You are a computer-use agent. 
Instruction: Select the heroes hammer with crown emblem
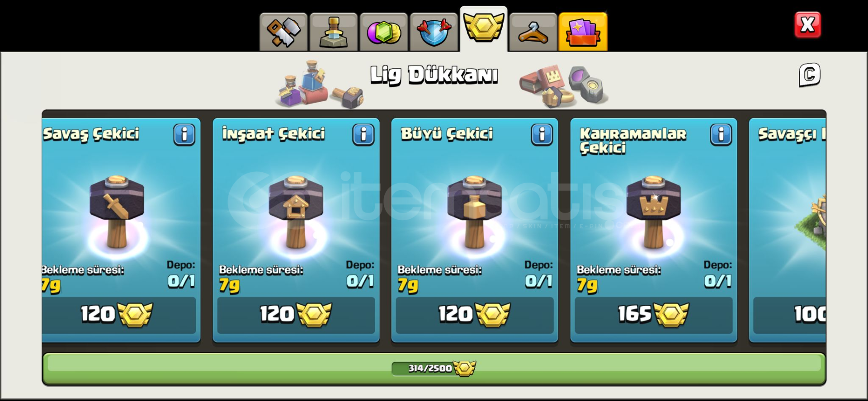point(654,212)
